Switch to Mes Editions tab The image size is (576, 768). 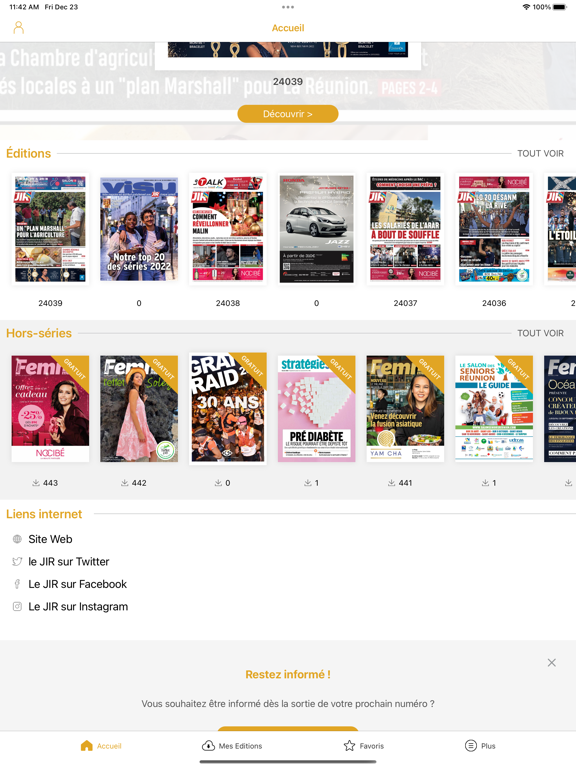(x=232, y=745)
